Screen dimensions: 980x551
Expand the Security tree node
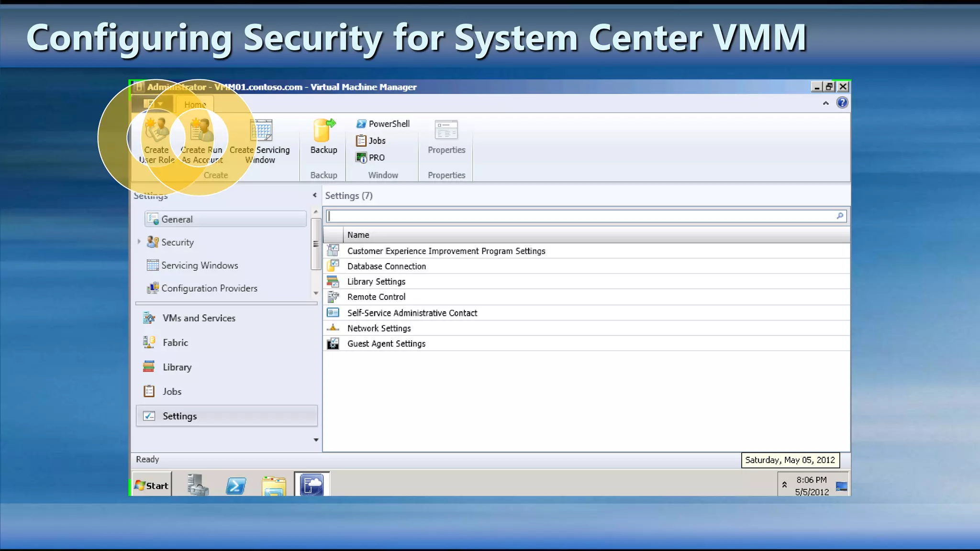pyautogui.click(x=139, y=242)
